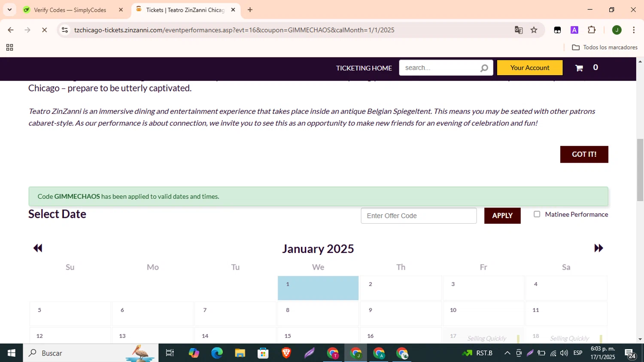Select January 10 on the calendar
Screen dimensions: 644x362
(483, 314)
